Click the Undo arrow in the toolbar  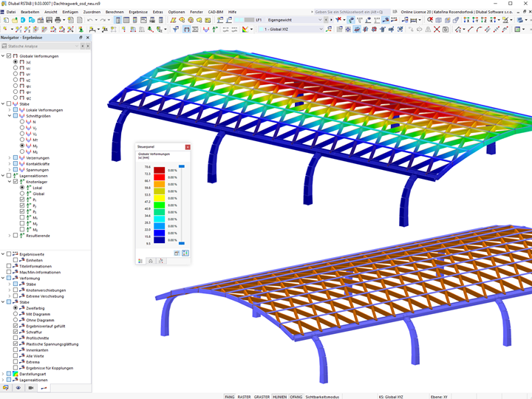(90, 20)
